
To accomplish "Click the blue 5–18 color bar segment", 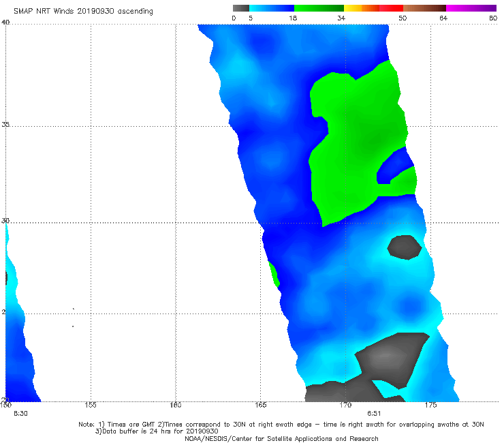I will [x=272, y=8].
